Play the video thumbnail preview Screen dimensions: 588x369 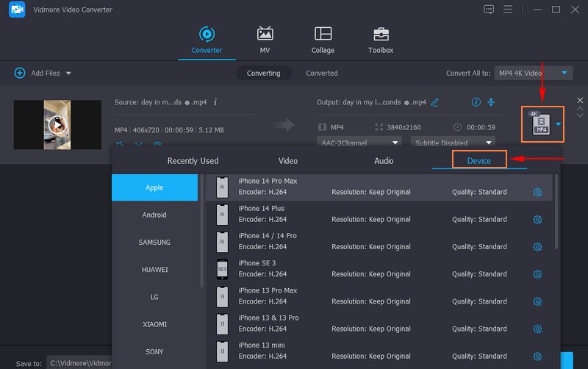click(57, 124)
